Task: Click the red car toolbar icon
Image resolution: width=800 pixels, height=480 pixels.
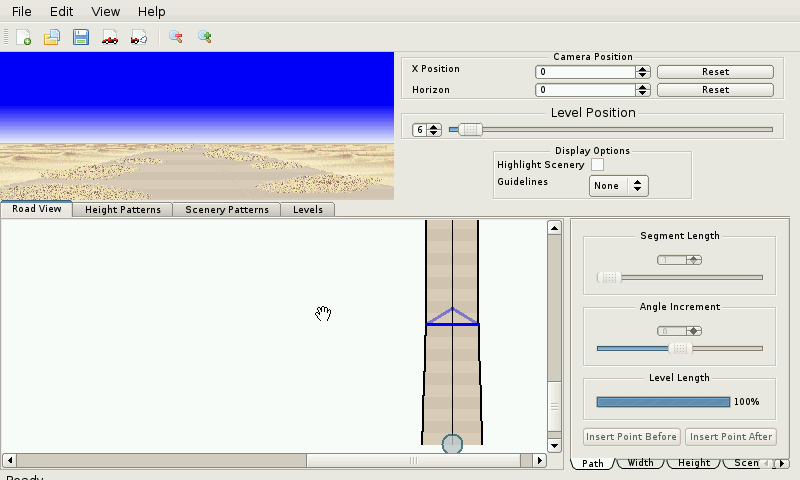Action: point(110,37)
